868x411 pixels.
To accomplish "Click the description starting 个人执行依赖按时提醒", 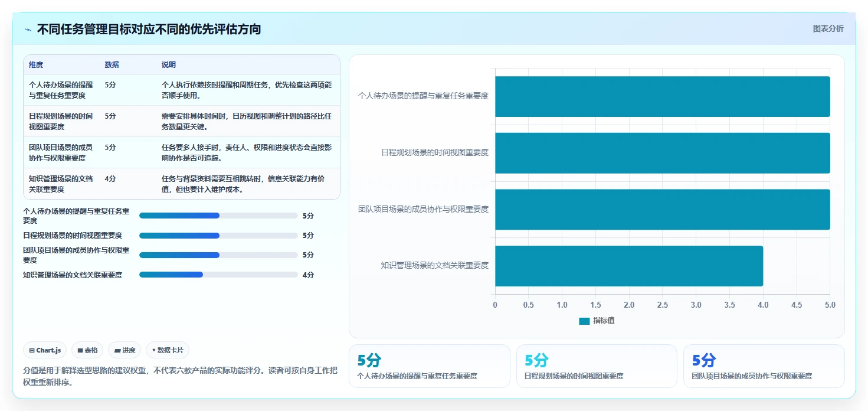I will click(247, 90).
